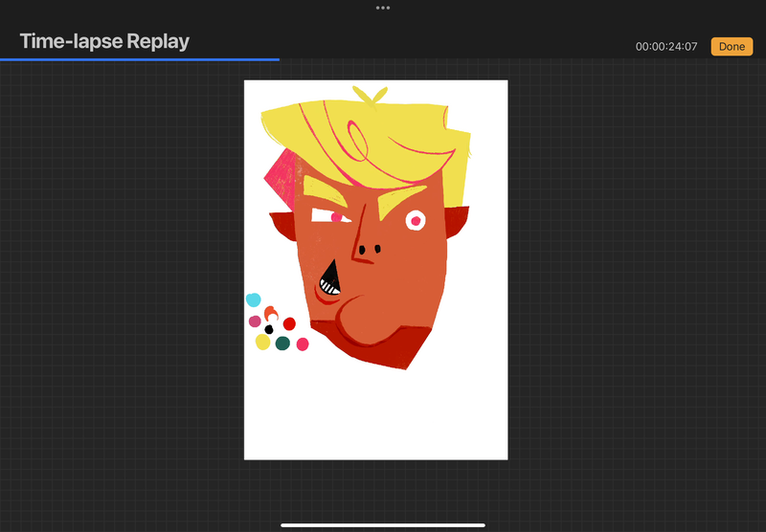
Task: Click the round white eye with pink pupil
Action: tap(415, 221)
